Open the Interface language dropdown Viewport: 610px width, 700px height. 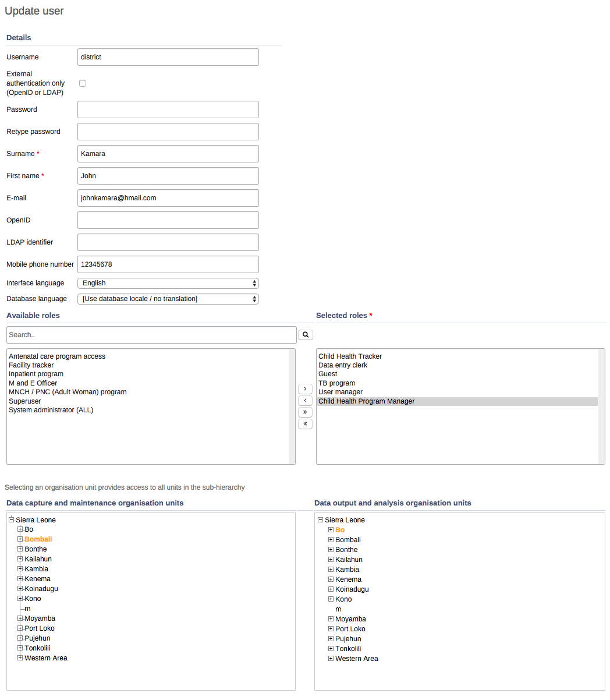pyautogui.click(x=168, y=283)
